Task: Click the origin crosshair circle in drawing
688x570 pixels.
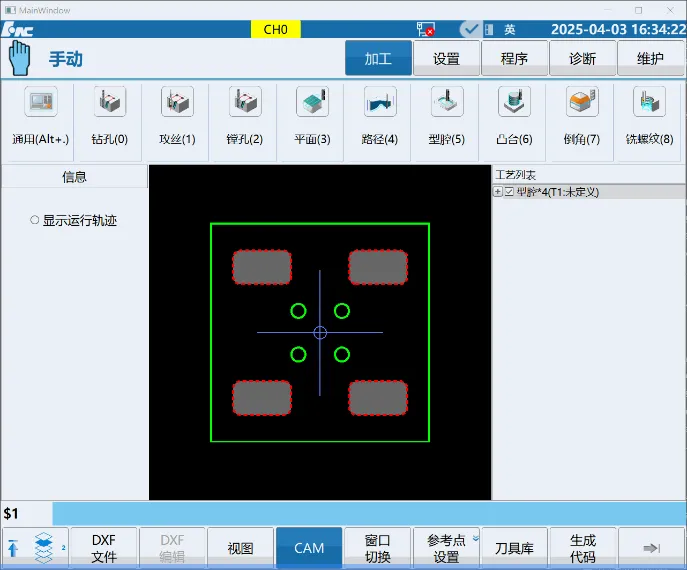Action: [x=320, y=333]
